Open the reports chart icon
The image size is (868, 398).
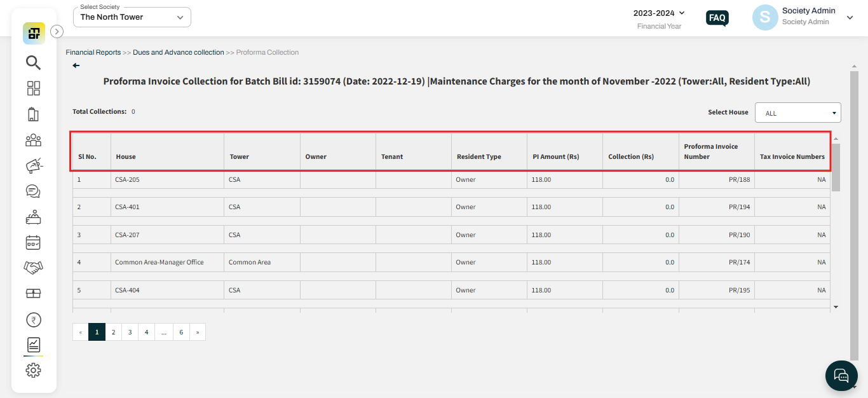(x=33, y=345)
